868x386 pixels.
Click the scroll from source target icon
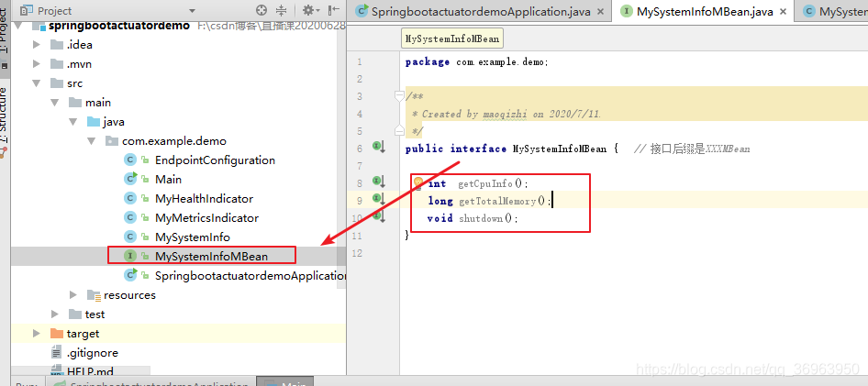pos(262,10)
